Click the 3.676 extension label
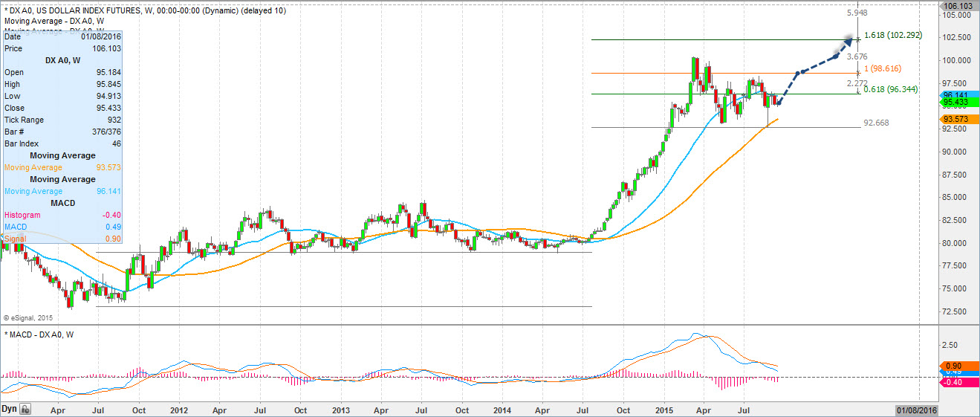This screenshot has width=980, height=417. click(857, 56)
